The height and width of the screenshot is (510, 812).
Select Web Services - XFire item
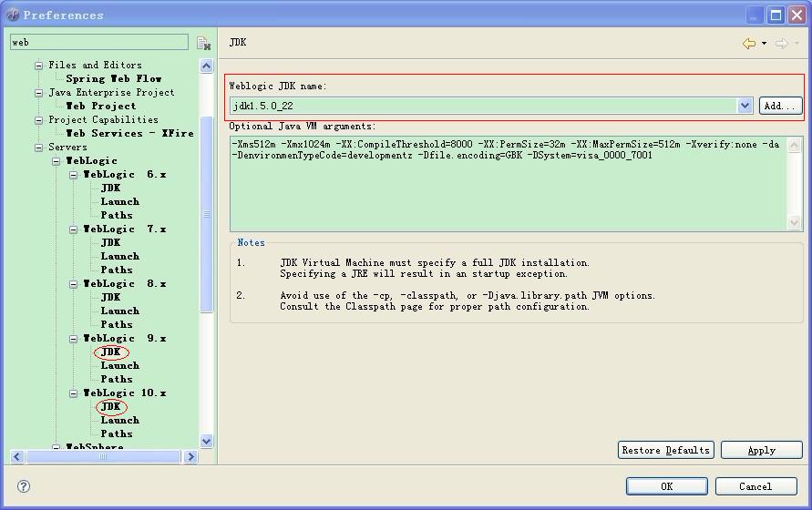[x=130, y=134]
